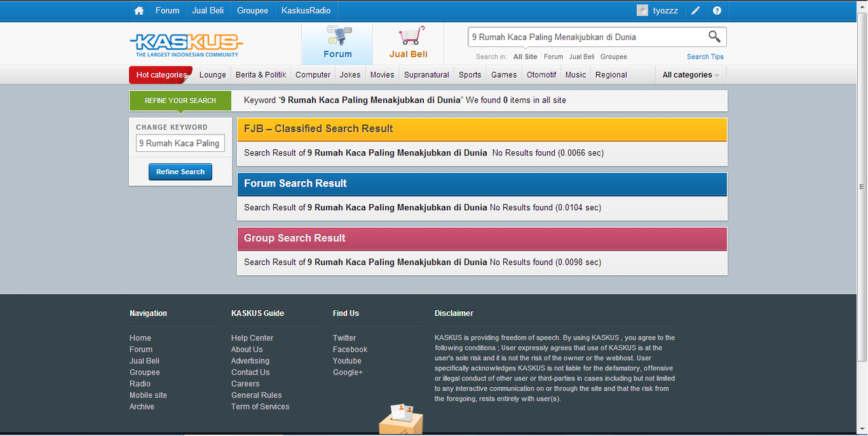The height and width of the screenshot is (436, 868).
Task: Set search scope to Jual Beli
Action: (x=582, y=57)
